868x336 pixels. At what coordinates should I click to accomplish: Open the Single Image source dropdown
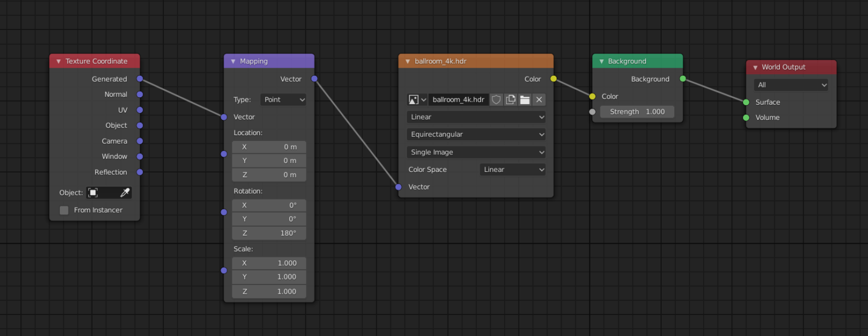tap(475, 152)
